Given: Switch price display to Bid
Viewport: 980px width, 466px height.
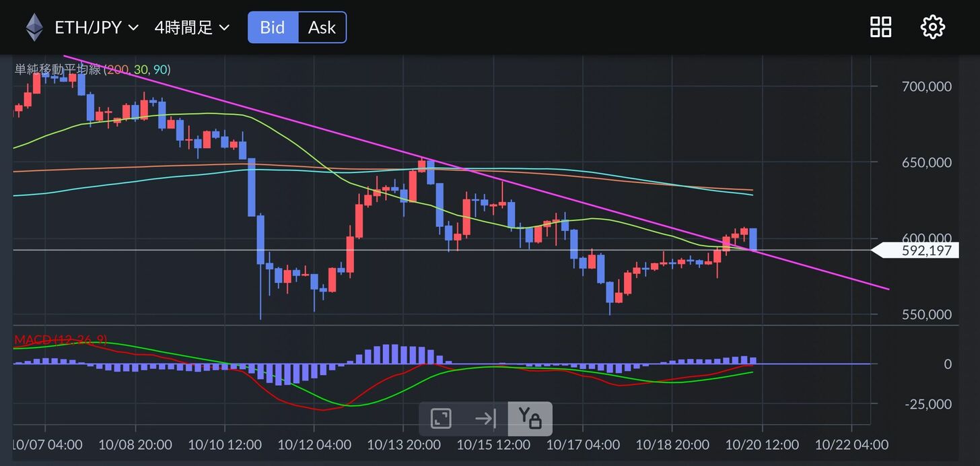Looking at the screenshot, I should pos(273,28).
